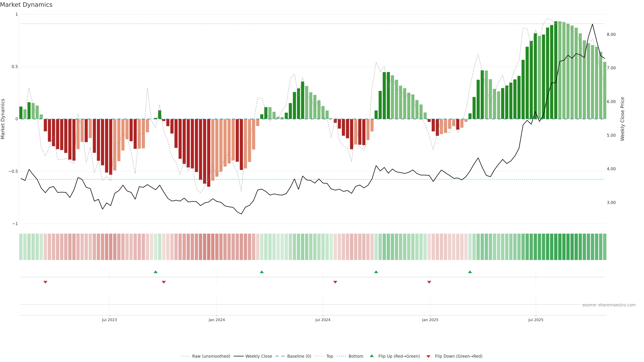
Task: Click the first green Flip Up triangle marker
Action: click(155, 272)
